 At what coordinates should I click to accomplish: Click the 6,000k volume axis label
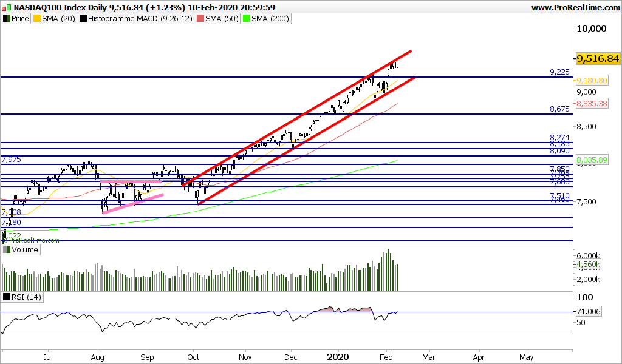(x=588, y=256)
